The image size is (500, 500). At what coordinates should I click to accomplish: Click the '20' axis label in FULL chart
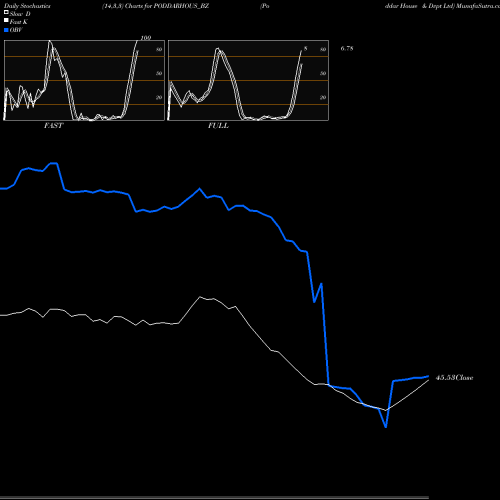coord(323,97)
